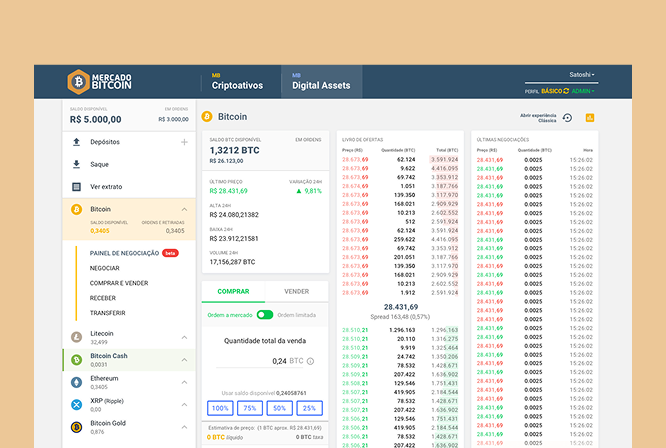Use 50% of available balance
Viewport: 666px width, 448px height.
click(279, 408)
